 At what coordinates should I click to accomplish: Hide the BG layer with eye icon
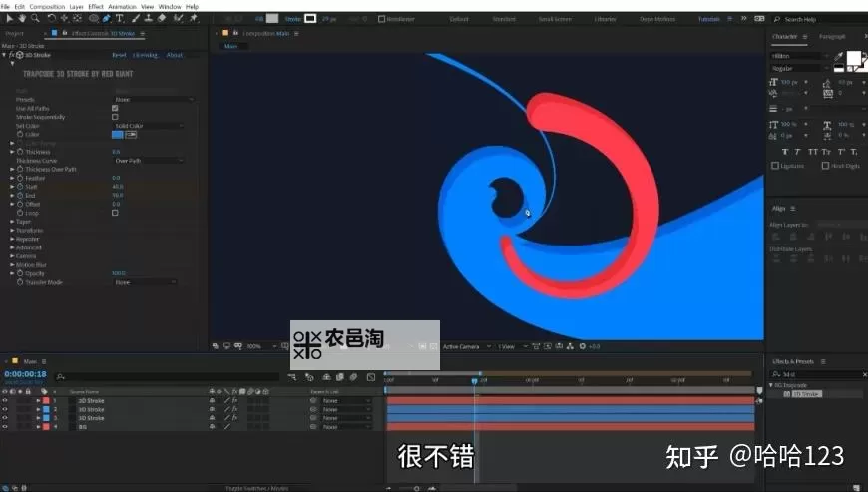(5, 427)
